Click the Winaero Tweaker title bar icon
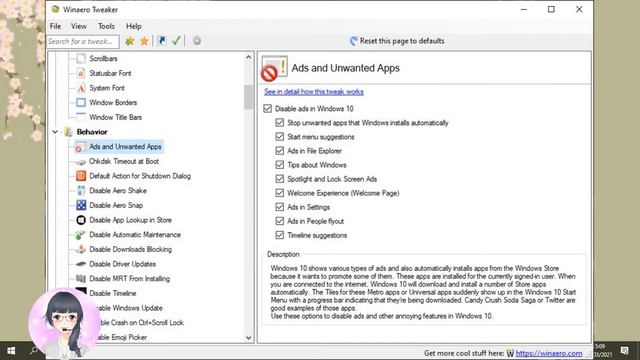The height and width of the screenshot is (360, 640). click(x=56, y=9)
